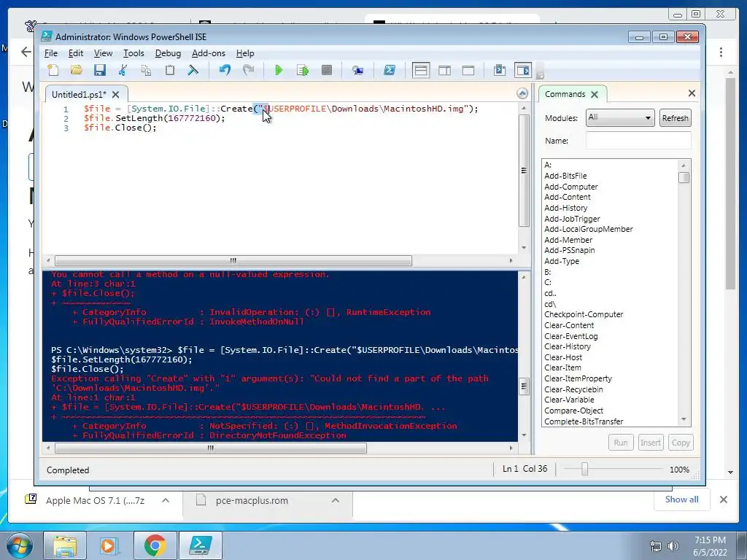The height and width of the screenshot is (560, 747).
Task: Open the View menu
Action: (103, 53)
